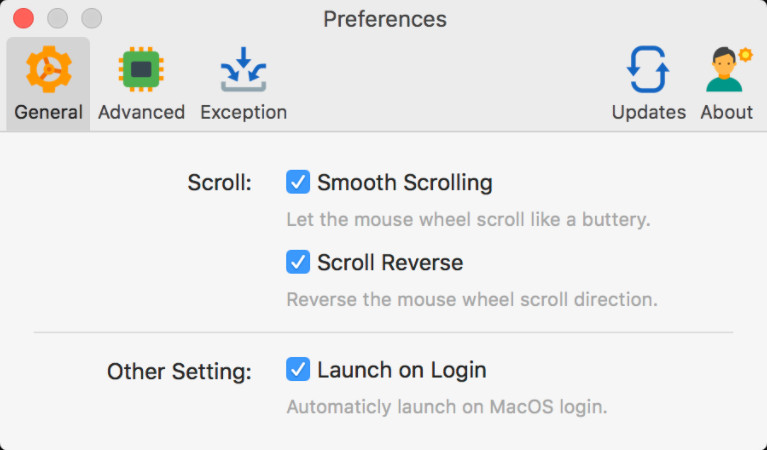767x450 pixels.
Task: Go to the Exception tab label
Action: 244,112
